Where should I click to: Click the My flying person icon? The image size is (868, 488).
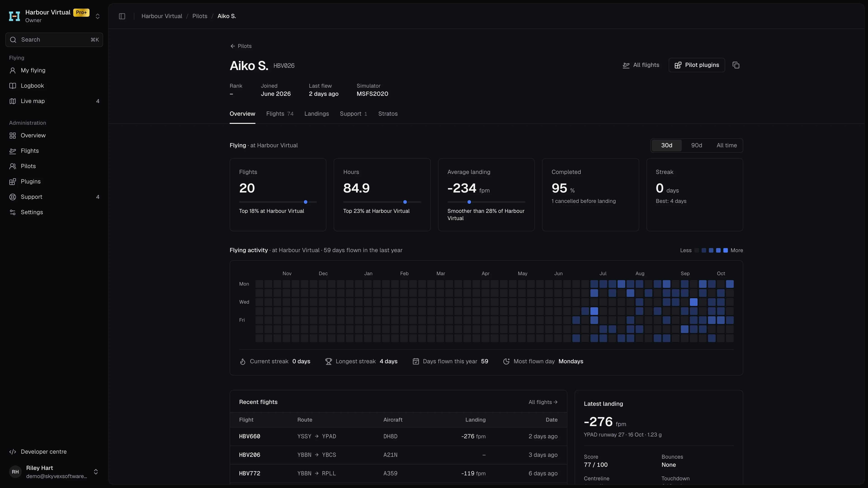pyautogui.click(x=13, y=70)
